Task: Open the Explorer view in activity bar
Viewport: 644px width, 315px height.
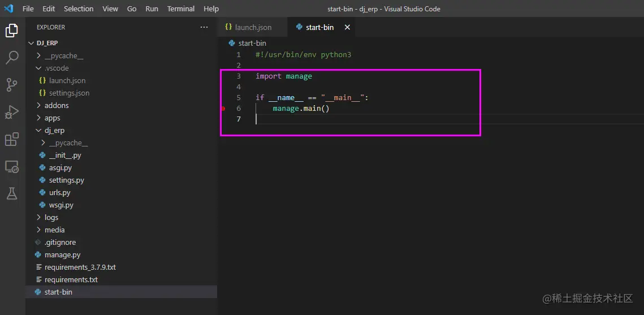Action: point(12,31)
